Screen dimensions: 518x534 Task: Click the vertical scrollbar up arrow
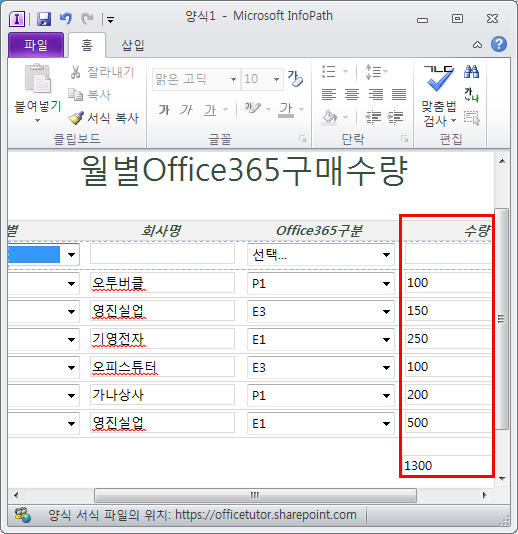pyautogui.click(x=502, y=161)
